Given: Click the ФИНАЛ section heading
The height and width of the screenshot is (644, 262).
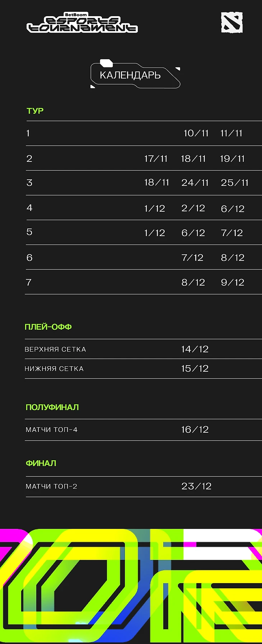Looking at the screenshot, I should tap(41, 463).
